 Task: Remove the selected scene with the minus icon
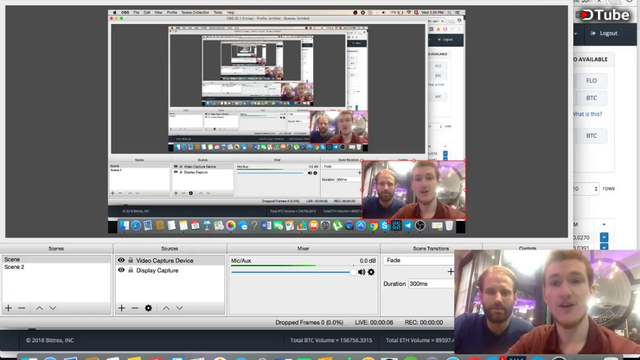(22, 308)
